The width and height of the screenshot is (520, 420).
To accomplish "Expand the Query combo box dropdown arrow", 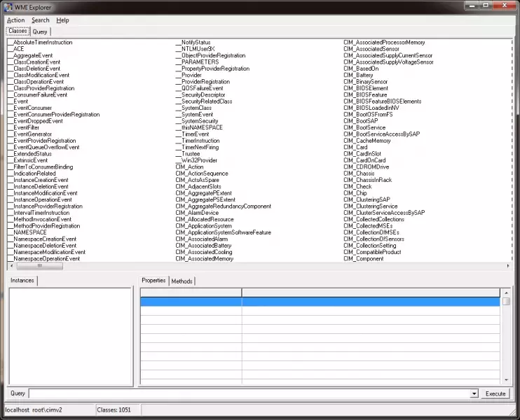I will pos(474,393).
